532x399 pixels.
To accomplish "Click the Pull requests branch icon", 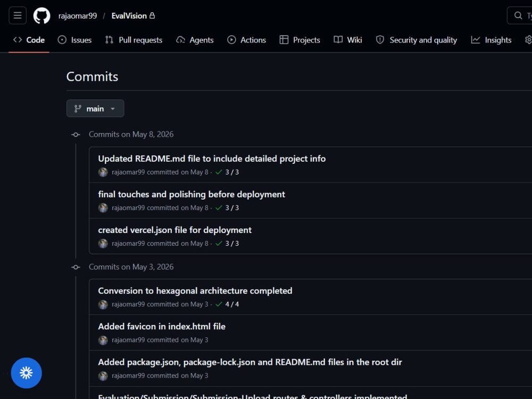I will click(109, 40).
